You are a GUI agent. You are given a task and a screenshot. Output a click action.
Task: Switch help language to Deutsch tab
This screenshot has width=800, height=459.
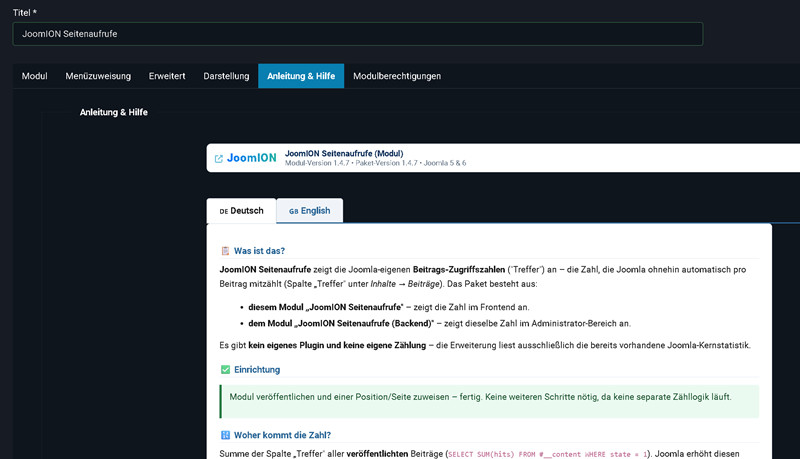241,211
